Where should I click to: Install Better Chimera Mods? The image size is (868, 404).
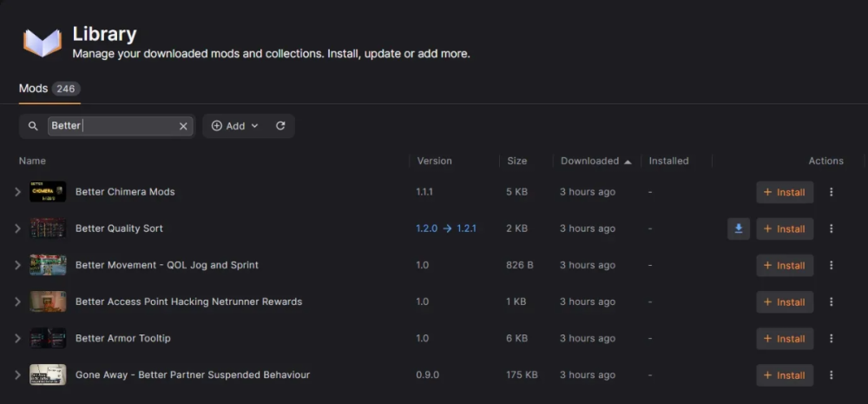click(785, 192)
